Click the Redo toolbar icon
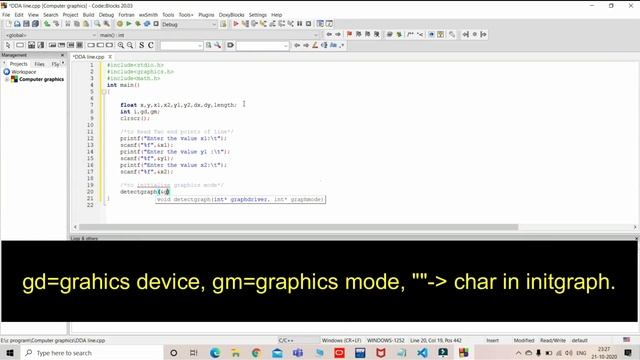The image size is (640, 360). click(56, 24)
